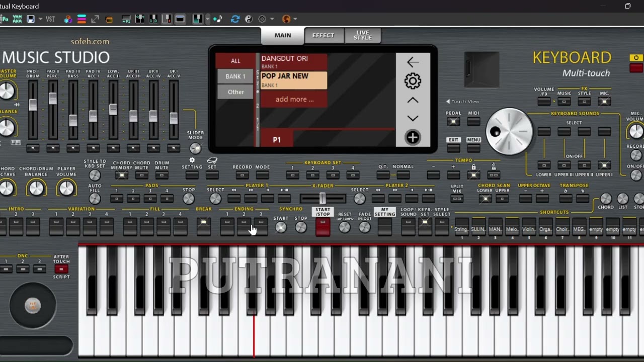The height and width of the screenshot is (362, 644).
Task: Move down with the display down chevron
Action: click(x=413, y=119)
